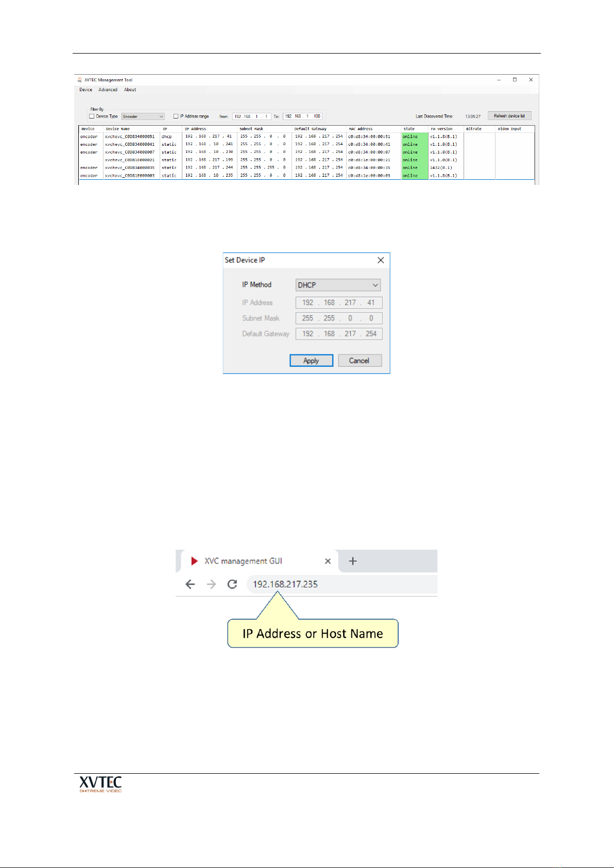Click the FW Version column header
The width and height of the screenshot is (614, 868).
pos(446,129)
